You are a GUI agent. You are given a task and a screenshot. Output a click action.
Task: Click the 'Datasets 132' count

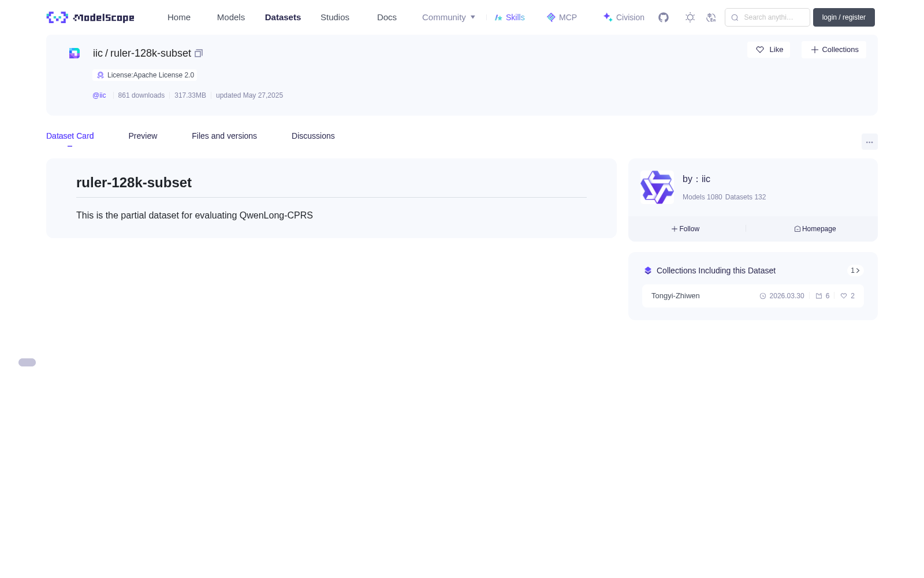pyautogui.click(x=746, y=197)
